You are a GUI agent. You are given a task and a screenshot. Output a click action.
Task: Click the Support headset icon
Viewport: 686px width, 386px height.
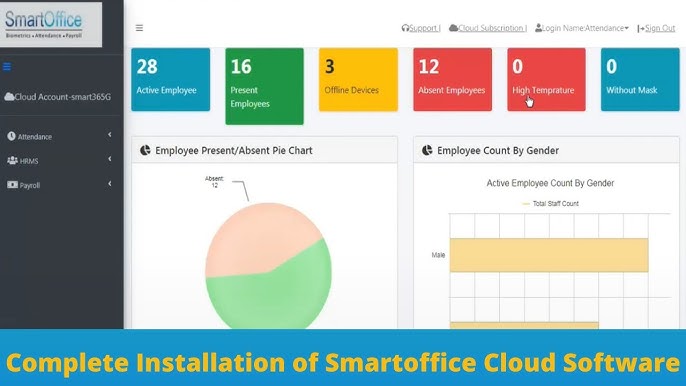[405, 28]
